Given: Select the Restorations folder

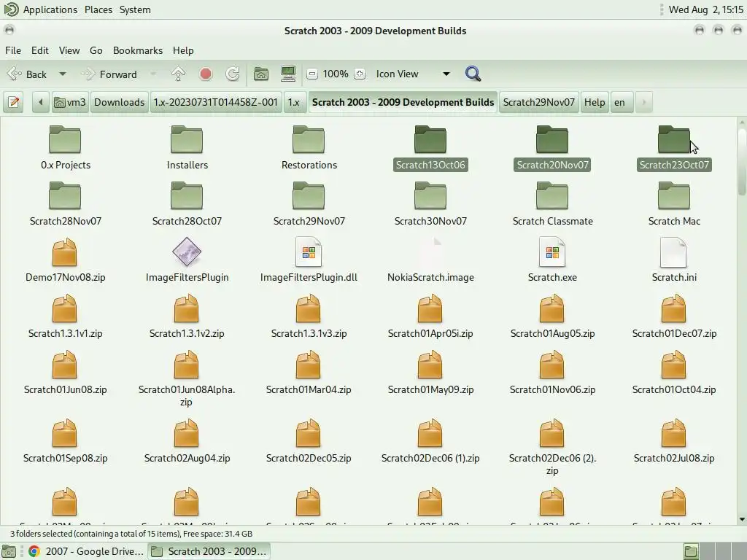Looking at the screenshot, I should click(309, 147).
